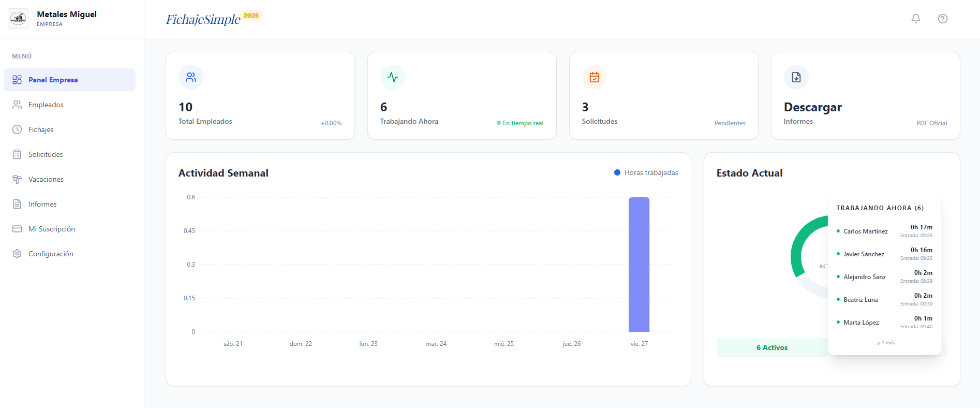This screenshot has width=980, height=408.
Task: Open the help question mark icon
Action: click(942, 19)
